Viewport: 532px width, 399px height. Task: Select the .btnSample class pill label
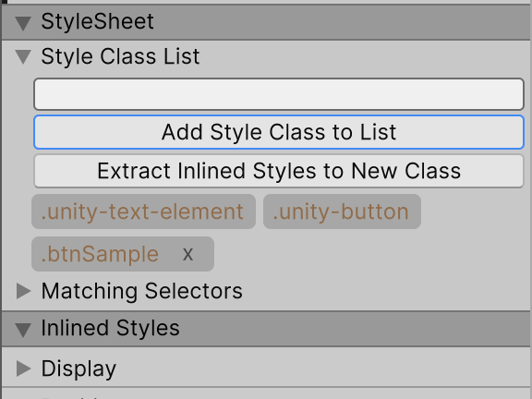point(100,254)
